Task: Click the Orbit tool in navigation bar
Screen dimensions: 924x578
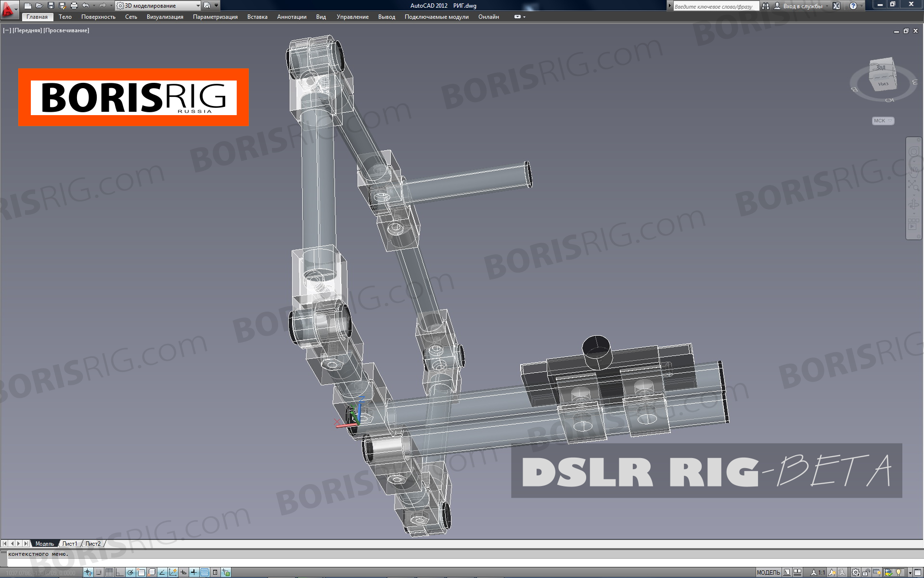Action: [913, 205]
